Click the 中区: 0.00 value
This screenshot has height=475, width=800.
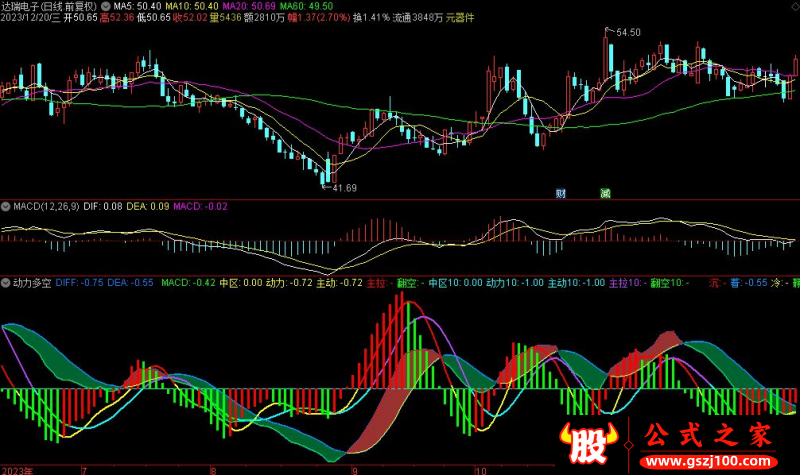point(241,283)
